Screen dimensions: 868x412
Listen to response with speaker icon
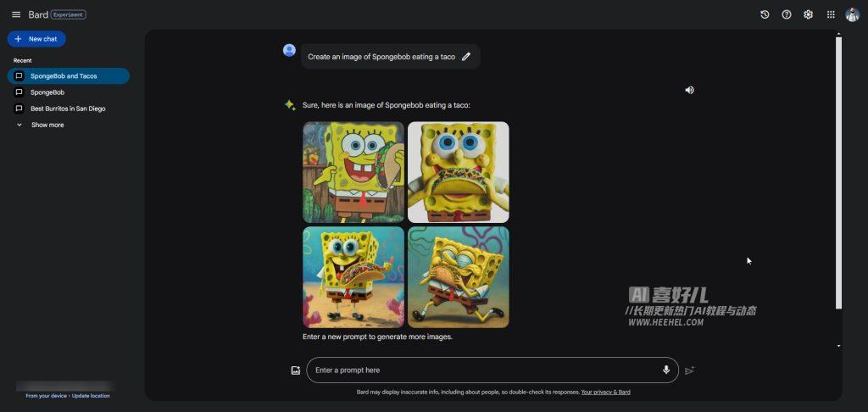pos(689,90)
